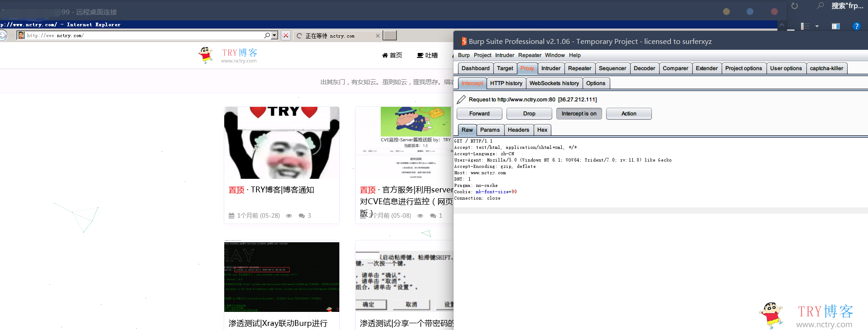Click the search magnifier icon beside 搜索"frp...

(820, 6)
